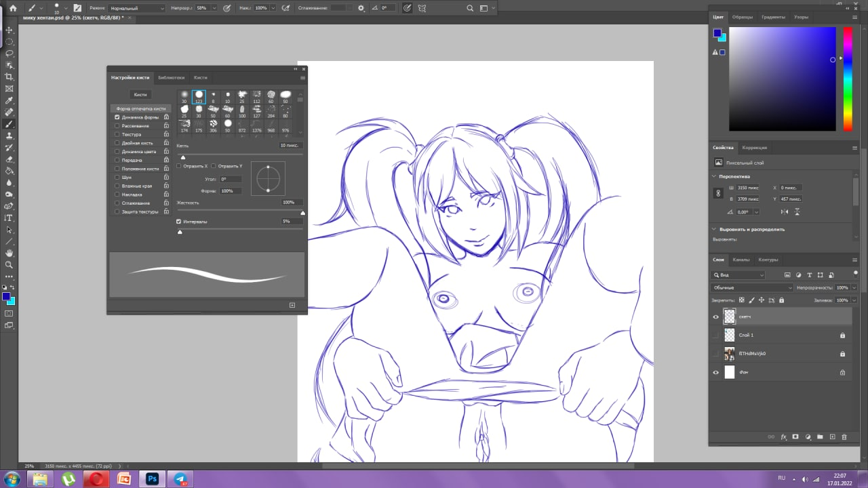Select the Pen tool
The height and width of the screenshot is (488, 868).
tap(9, 206)
